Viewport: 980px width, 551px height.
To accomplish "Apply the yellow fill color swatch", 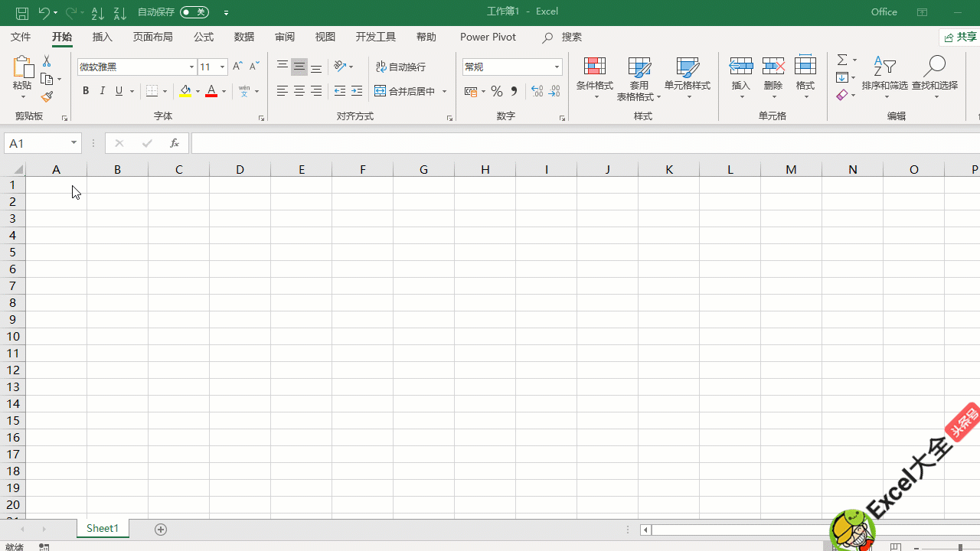I will click(185, 91).
